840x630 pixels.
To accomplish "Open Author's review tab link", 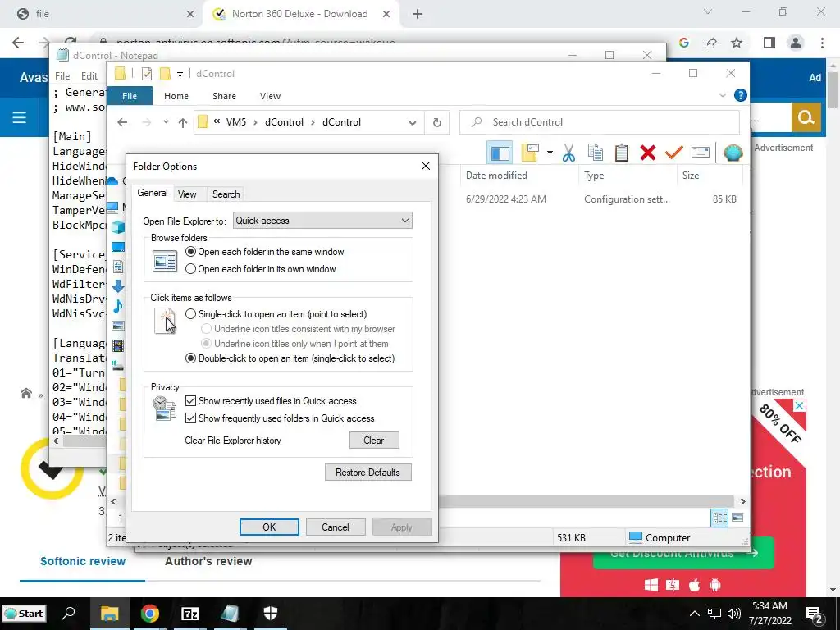I will click(208, 561).
